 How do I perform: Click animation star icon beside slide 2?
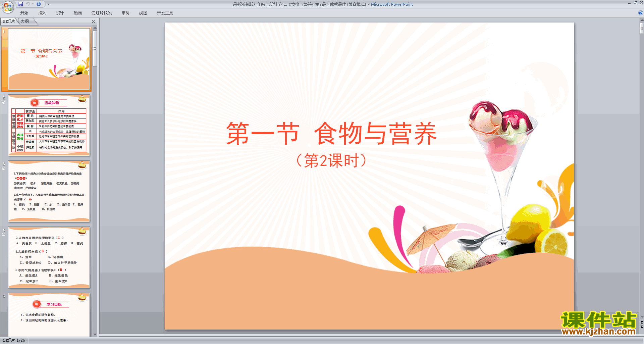(x=4, y=102)
